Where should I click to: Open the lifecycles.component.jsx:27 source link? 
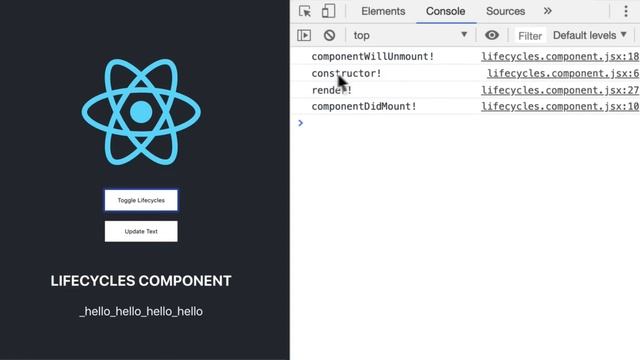[560, 90]
